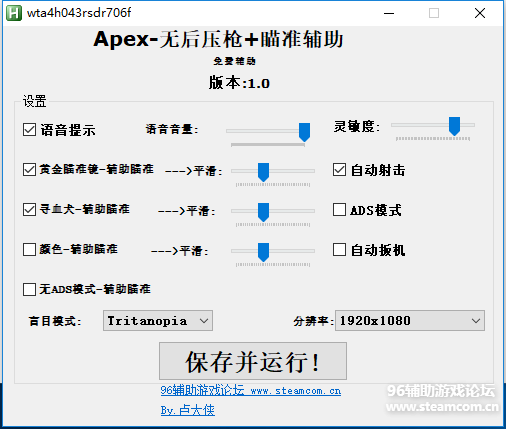The image size is (506, 429).
Task: Click the 语音音量: label
Action: click(172, 129)
